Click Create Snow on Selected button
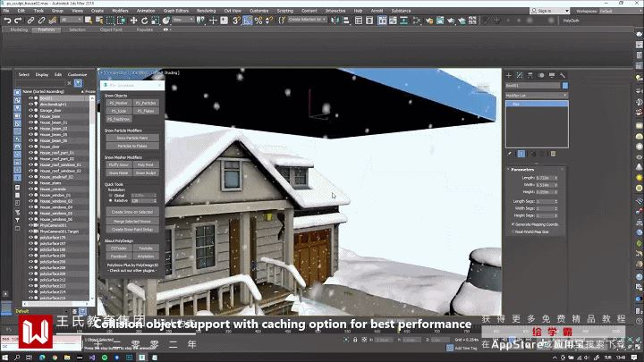Viewport: 644px width, 362px height. (x=132, y=212)
